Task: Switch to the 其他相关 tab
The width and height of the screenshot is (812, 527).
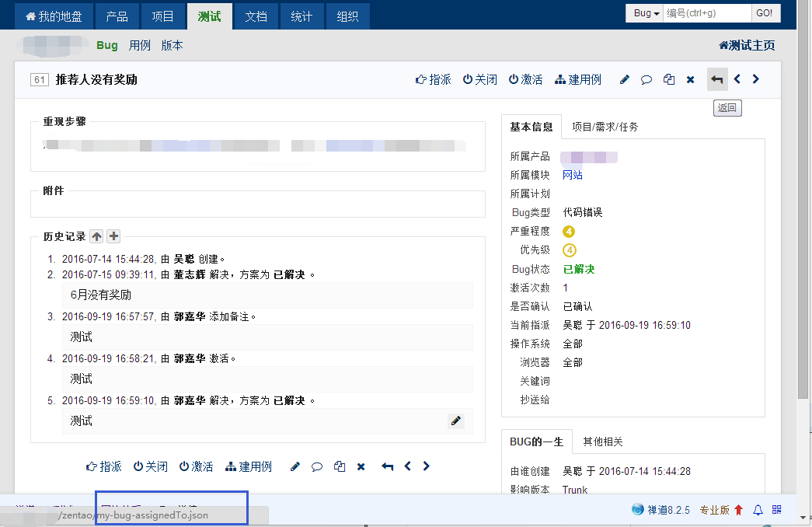Action: click(603, 441)
